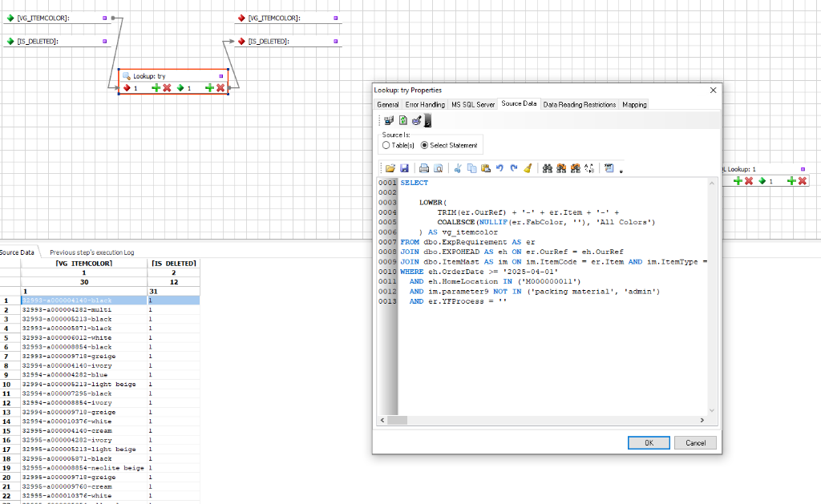Click green diamond of source [IS_DELETED] field
This screenshot has height=504, width=821.
tap(10, 41)
